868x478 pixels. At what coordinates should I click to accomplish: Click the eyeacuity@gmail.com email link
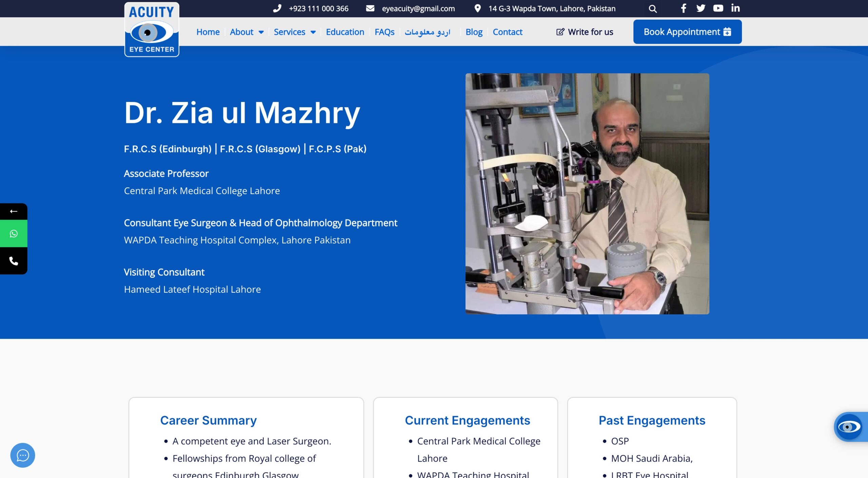point(418,8)
